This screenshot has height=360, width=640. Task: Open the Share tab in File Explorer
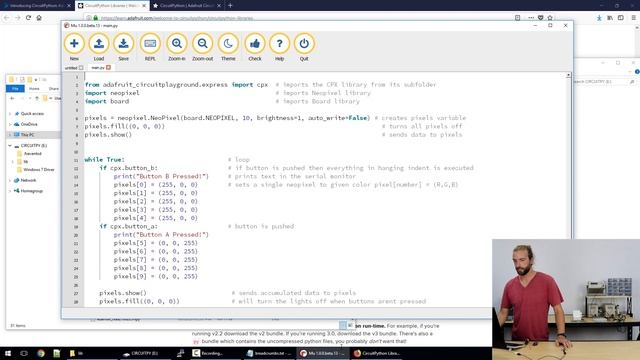[53, 89]
